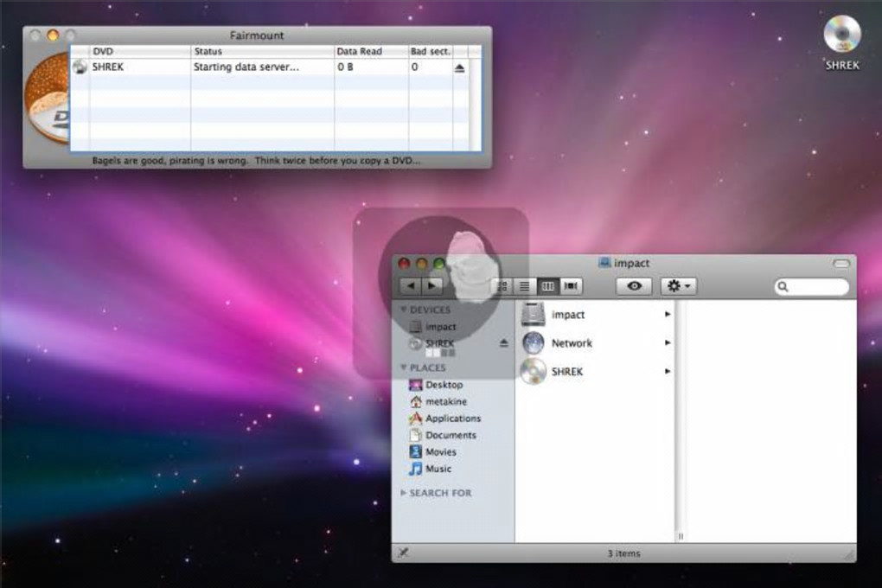Collapse the PLACES section in sidebar
This screenshot has width=882, height=588.
click(403, 367)
